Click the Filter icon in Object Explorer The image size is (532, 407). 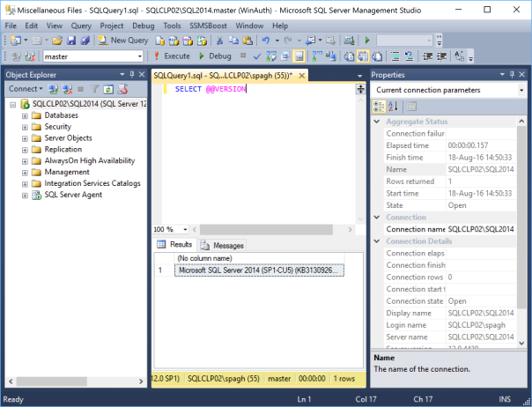pyautogui.click(x=95, y=89)
